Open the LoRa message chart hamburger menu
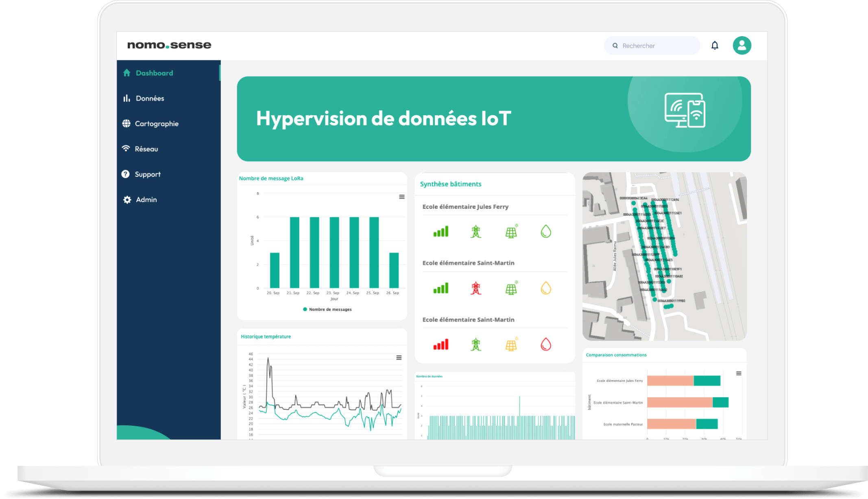Screen dimensions: 868x499 pos(402,197)
